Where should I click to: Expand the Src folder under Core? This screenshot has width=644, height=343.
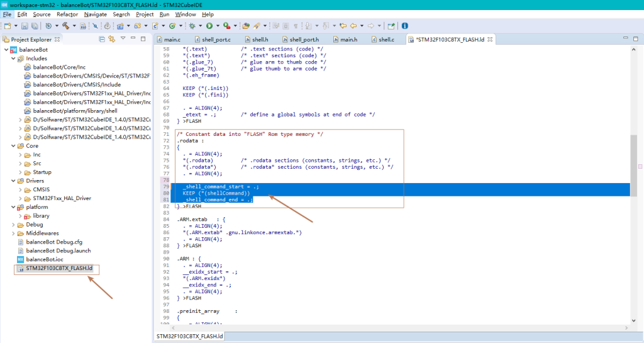[21, 164]
